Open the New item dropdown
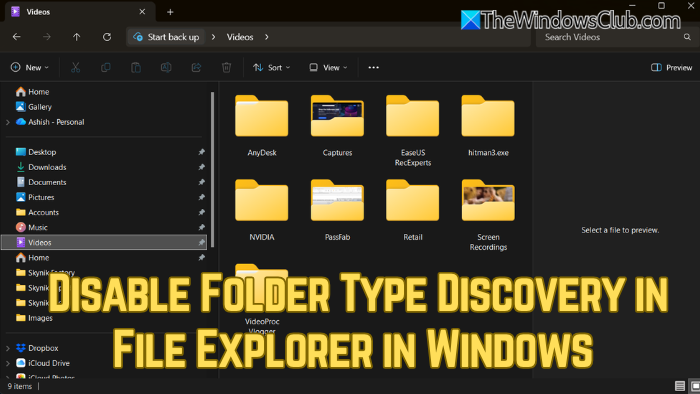Viewport: 700px width, 394px height. click(29, 67)
